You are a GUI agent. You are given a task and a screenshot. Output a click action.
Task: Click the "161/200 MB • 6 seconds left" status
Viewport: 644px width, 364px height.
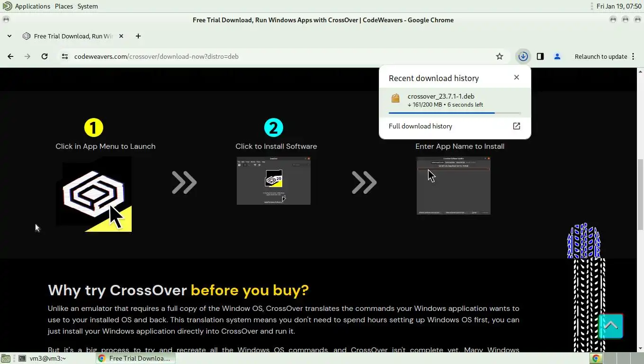[445, 105]
